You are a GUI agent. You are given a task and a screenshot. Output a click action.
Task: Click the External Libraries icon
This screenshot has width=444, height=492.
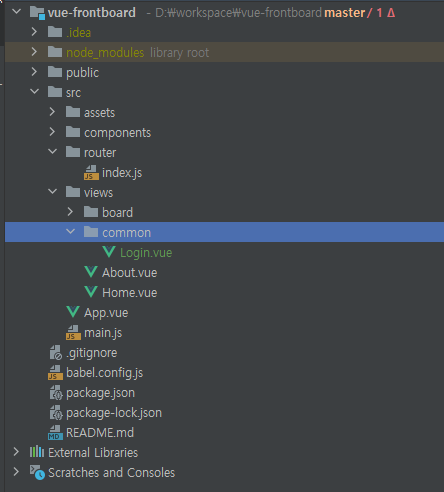(37, 452)
